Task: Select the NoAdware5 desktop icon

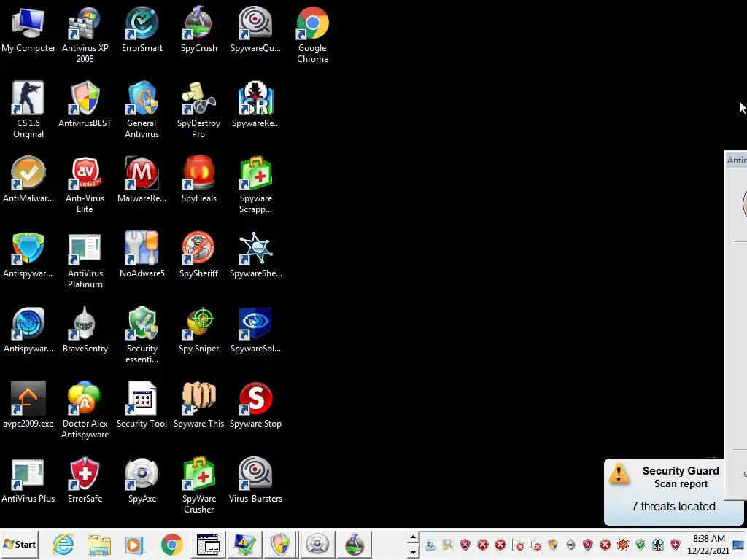Action: point(142,254)
